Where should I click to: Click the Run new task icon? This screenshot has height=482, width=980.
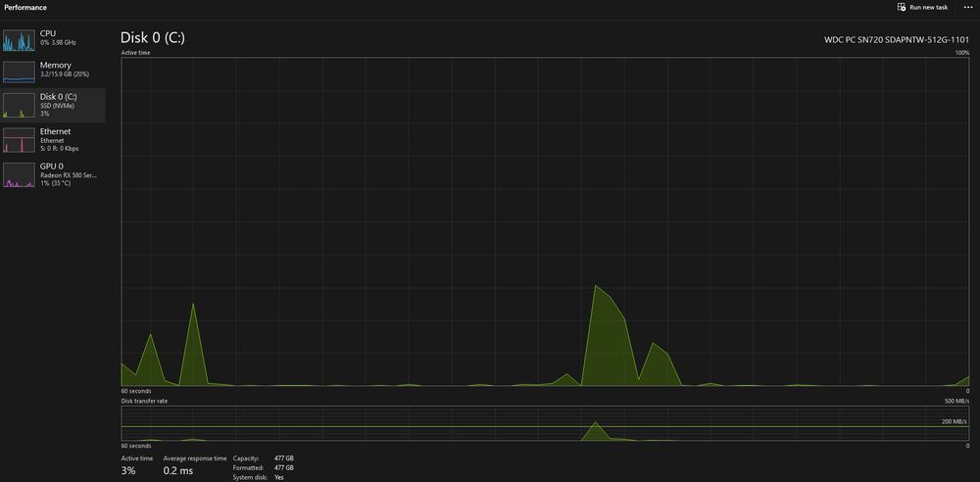902,7
